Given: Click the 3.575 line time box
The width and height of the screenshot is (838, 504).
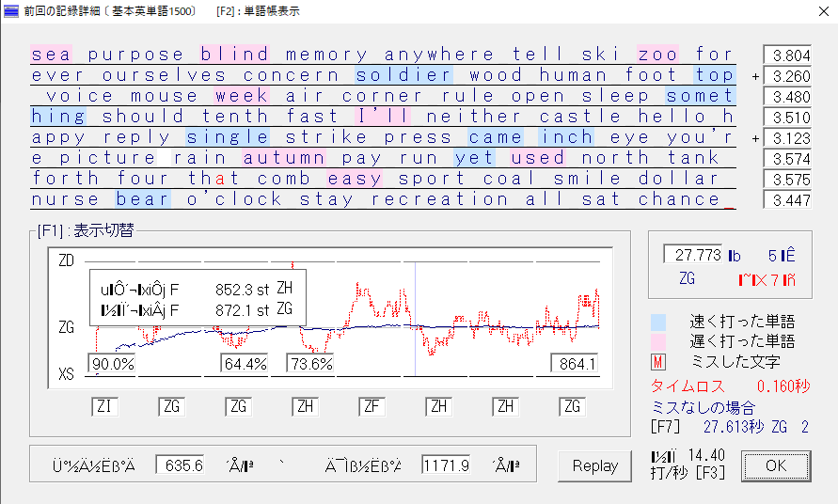Looking at the screenshot, I should tap(787, 179).
